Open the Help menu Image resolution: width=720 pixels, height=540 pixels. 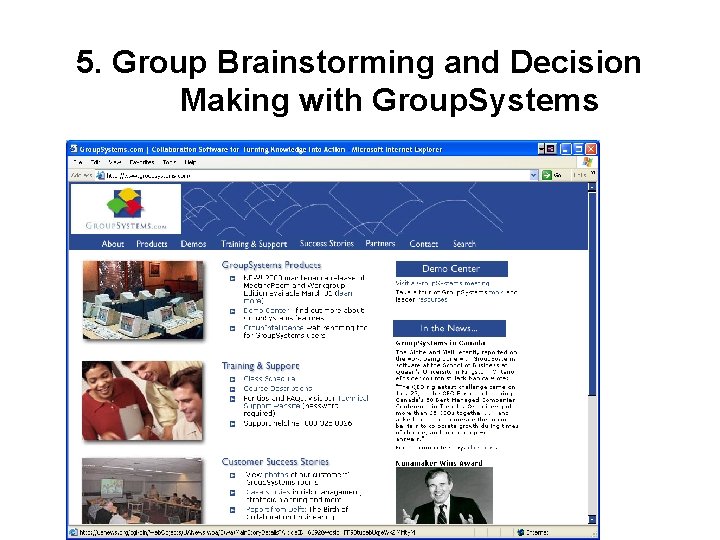click(190, 162)
